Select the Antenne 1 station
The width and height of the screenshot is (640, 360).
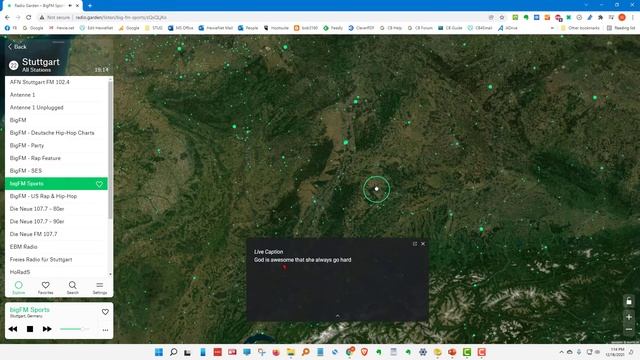coord(56,95)
